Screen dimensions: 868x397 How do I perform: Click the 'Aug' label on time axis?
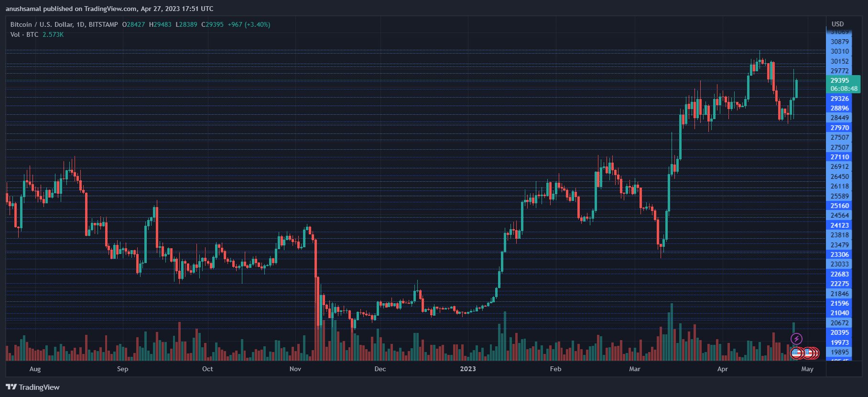(x=35, y=369)
